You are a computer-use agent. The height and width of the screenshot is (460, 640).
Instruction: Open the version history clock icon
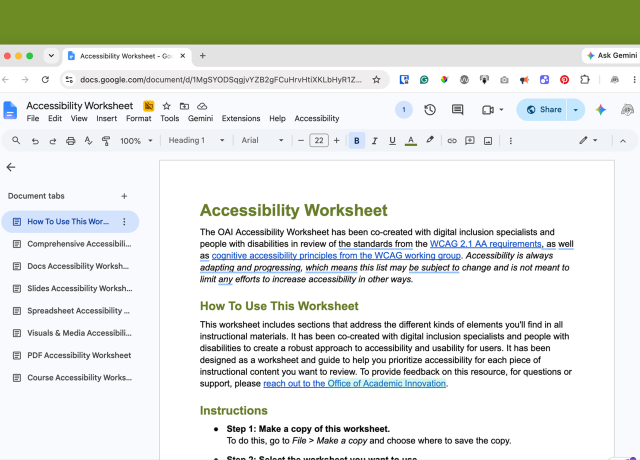coord(430,110)
